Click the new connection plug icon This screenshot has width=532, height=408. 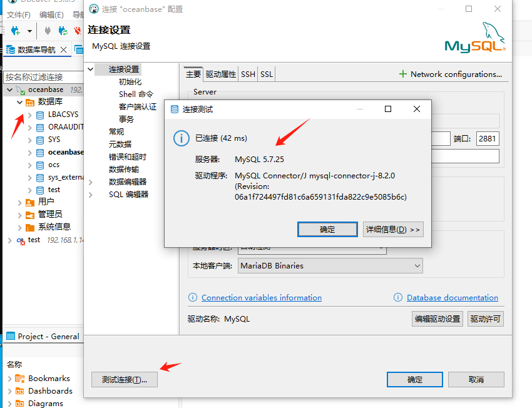[x=15, y=31]
